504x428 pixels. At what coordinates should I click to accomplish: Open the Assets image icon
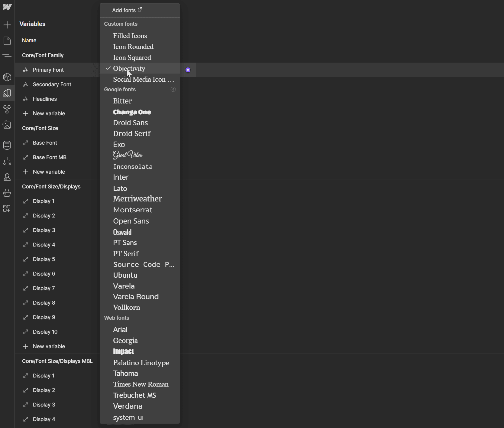coord(7,125)
